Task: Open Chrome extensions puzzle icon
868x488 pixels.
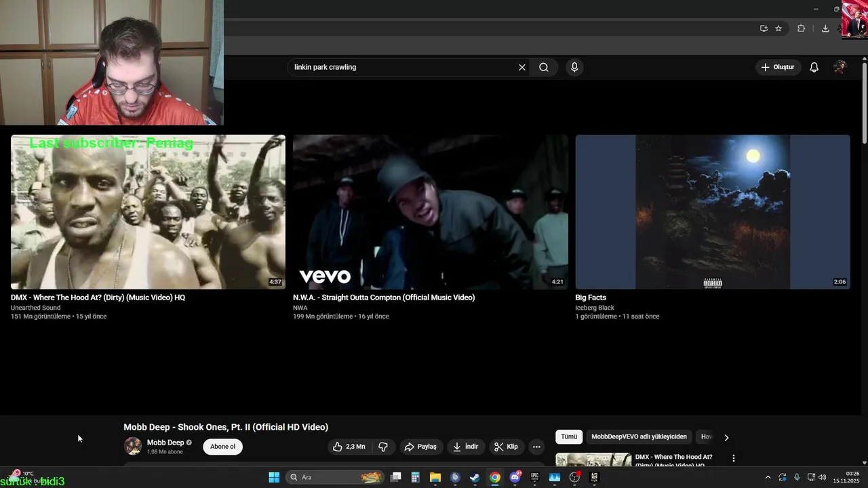Action: (x=801, y=28)
